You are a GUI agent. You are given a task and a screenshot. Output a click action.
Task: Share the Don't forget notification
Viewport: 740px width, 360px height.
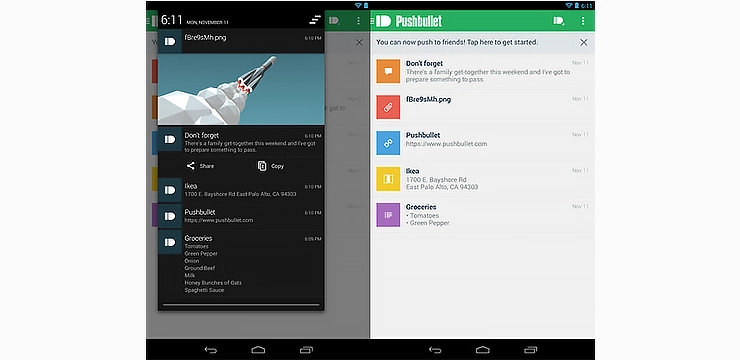click(200, 166)
